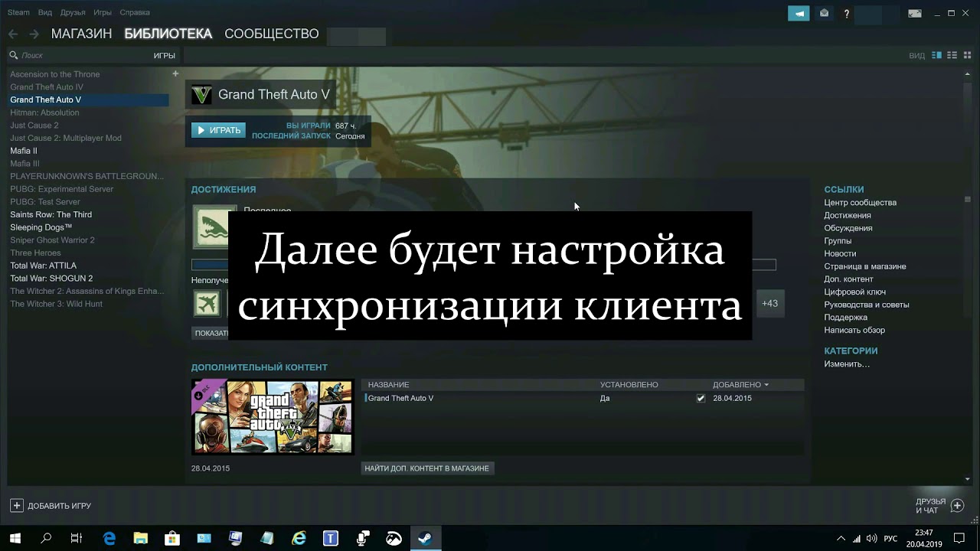
Task: Click the shark achievement icon
Action: click(x=211, y=227)
